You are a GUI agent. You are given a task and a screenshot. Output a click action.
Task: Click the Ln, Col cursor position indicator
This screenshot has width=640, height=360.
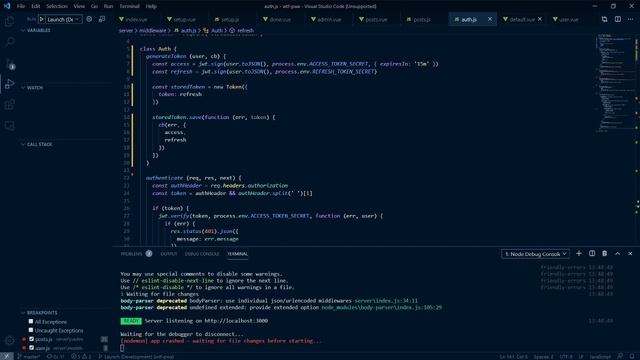513,356
